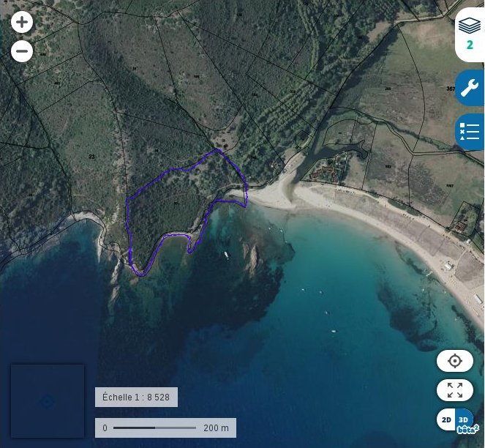Enter fullscreen map mode
Image resolution: width=485 pixels, height=448 pixels.
click(455, 390)
